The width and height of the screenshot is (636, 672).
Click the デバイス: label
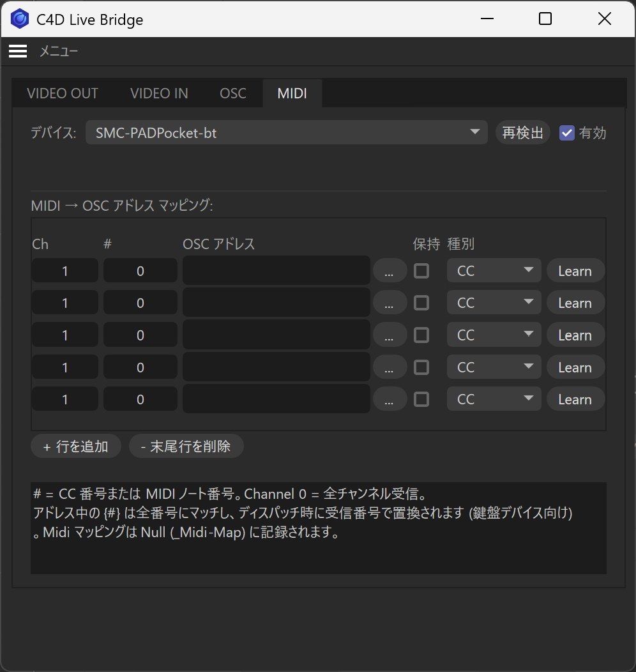[x=54, y=132]
